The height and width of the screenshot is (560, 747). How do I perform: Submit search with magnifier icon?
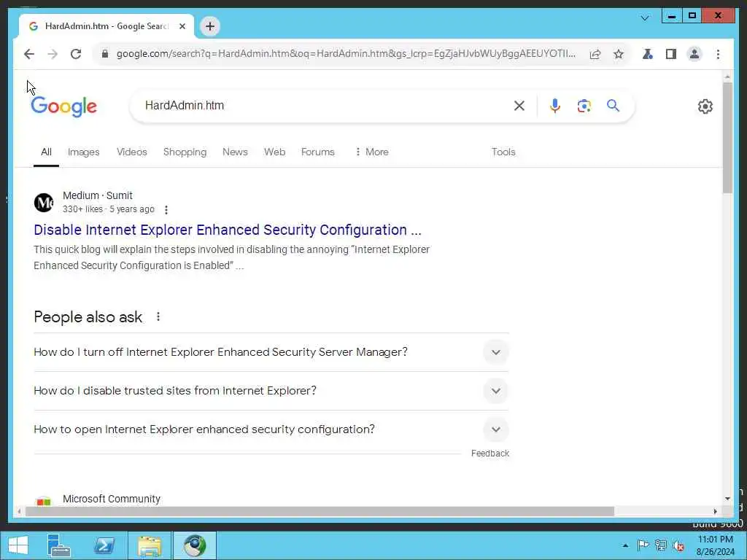pyautogui.click(x=613, y=105)
